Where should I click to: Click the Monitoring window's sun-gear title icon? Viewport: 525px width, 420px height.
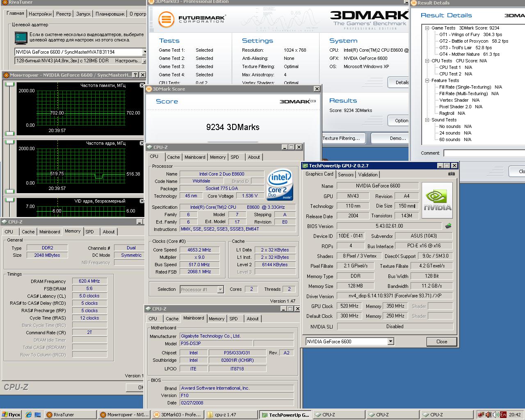click(x=6, y=75)
